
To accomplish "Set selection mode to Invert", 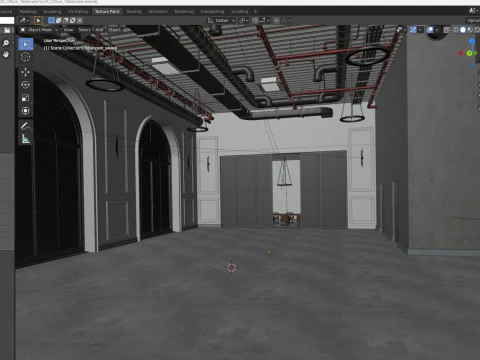I will (x=72, y=21).
